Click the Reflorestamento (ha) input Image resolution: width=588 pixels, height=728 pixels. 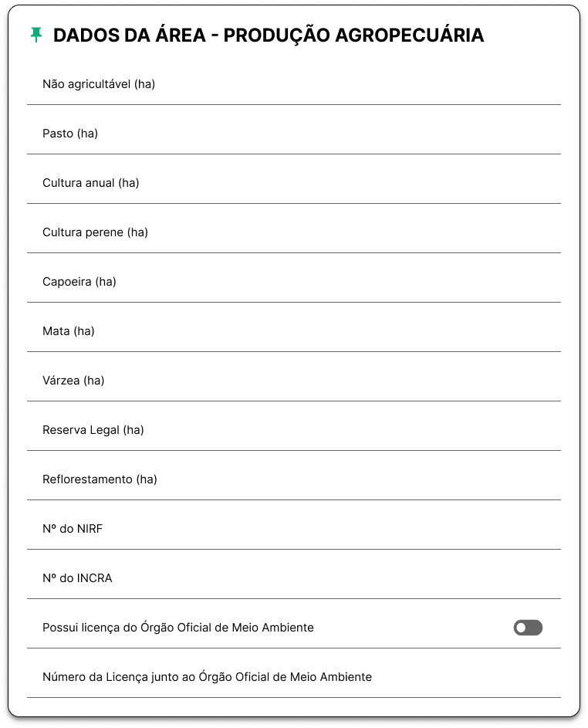[294, 479]
